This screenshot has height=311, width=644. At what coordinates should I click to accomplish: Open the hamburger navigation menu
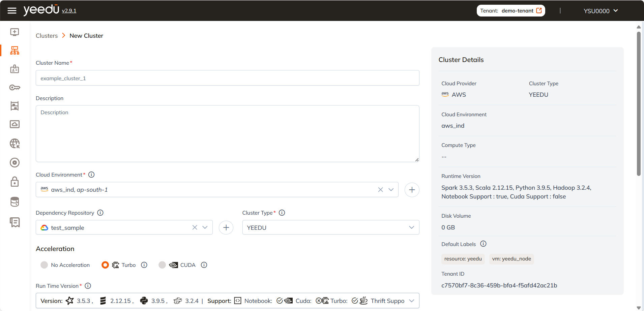click(x=12, y=10)
